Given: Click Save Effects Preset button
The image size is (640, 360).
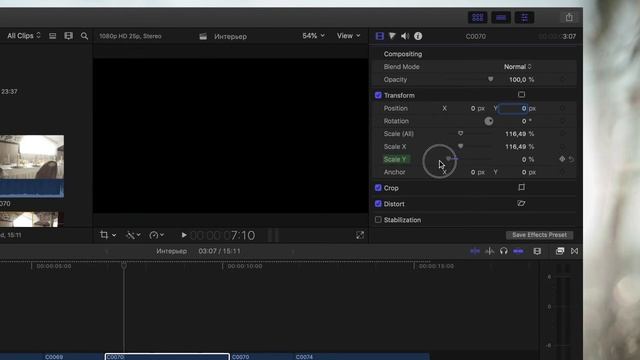Looking at the screenshot, I should 539,235.
